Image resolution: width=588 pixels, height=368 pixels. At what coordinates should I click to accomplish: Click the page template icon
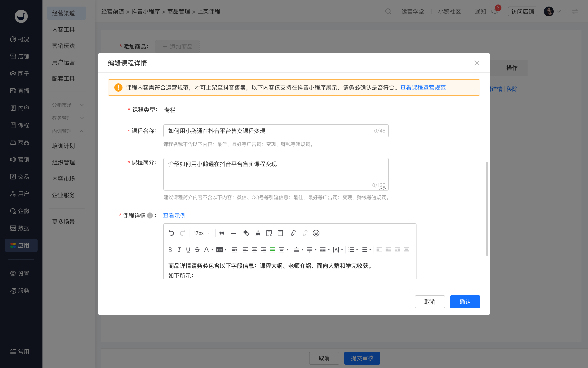pos(280,233)
